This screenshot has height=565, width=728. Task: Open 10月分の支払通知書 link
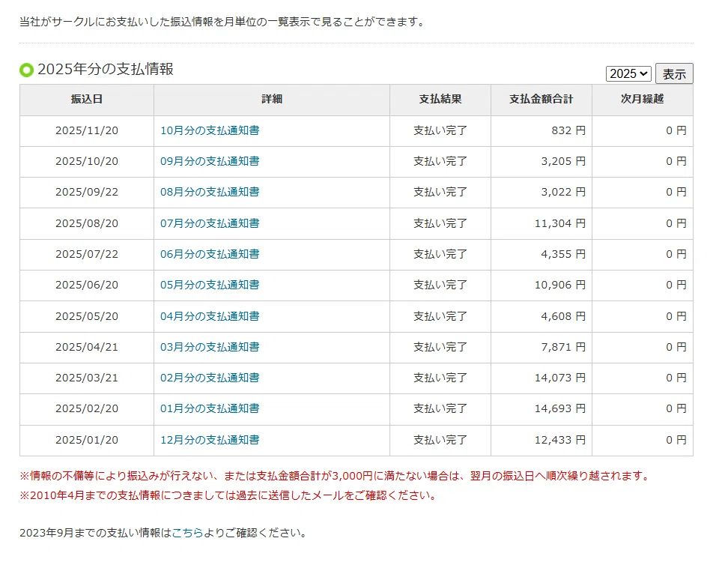tap(210, 130)
